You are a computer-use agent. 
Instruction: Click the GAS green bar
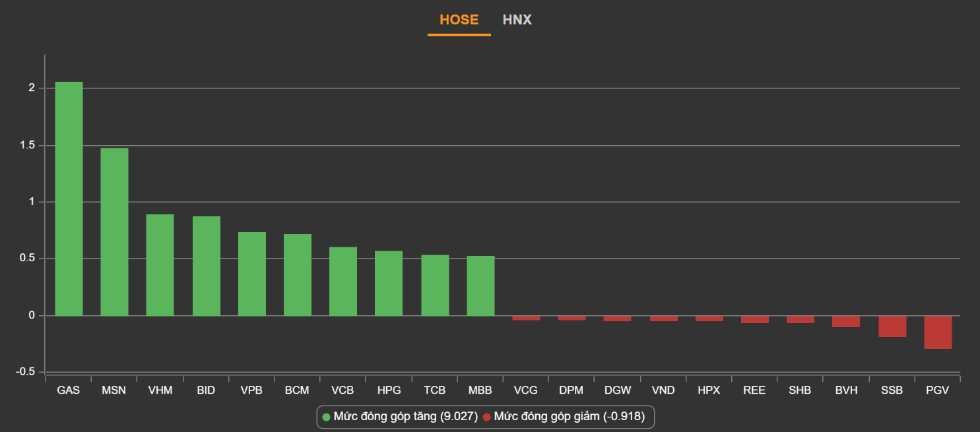(69, 198)
